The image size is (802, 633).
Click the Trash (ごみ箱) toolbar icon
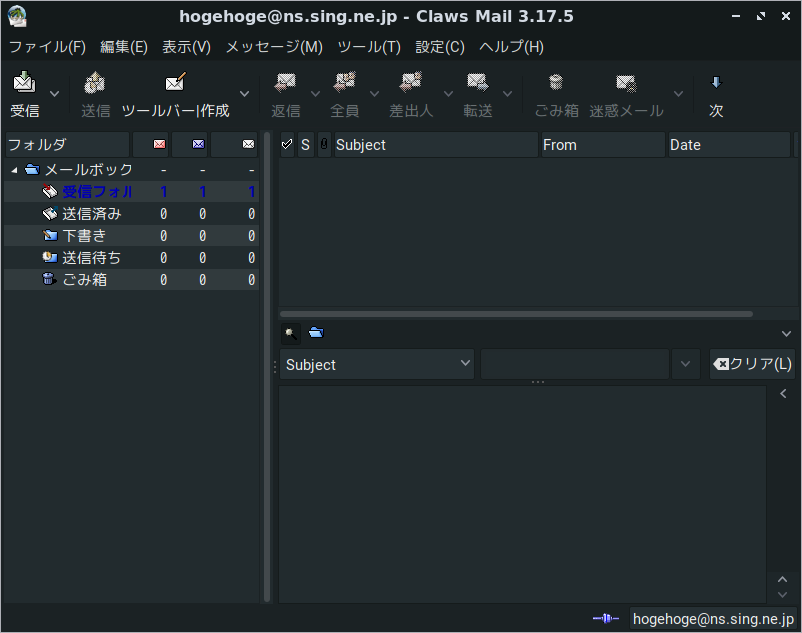pos(556,82)
